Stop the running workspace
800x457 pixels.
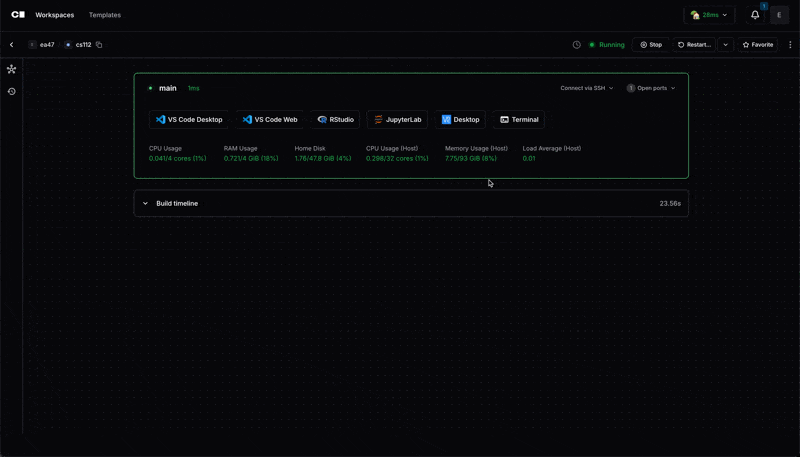click(651, 45)
